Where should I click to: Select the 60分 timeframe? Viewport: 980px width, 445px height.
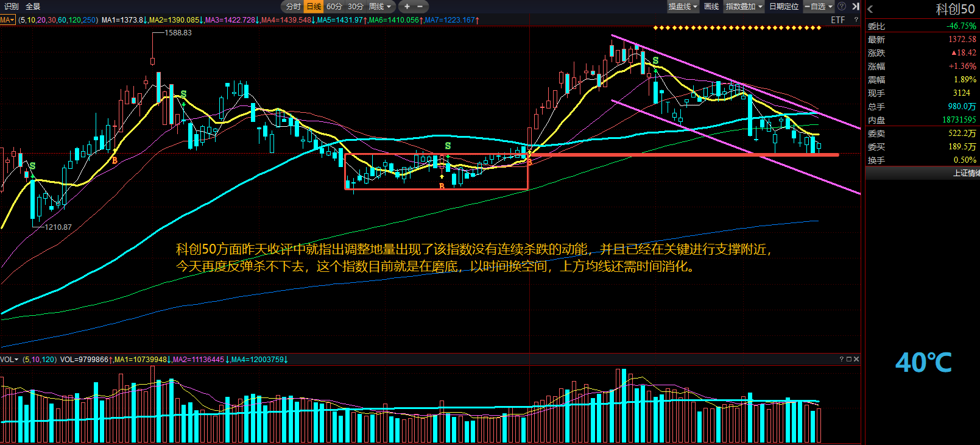pos(334,7)
